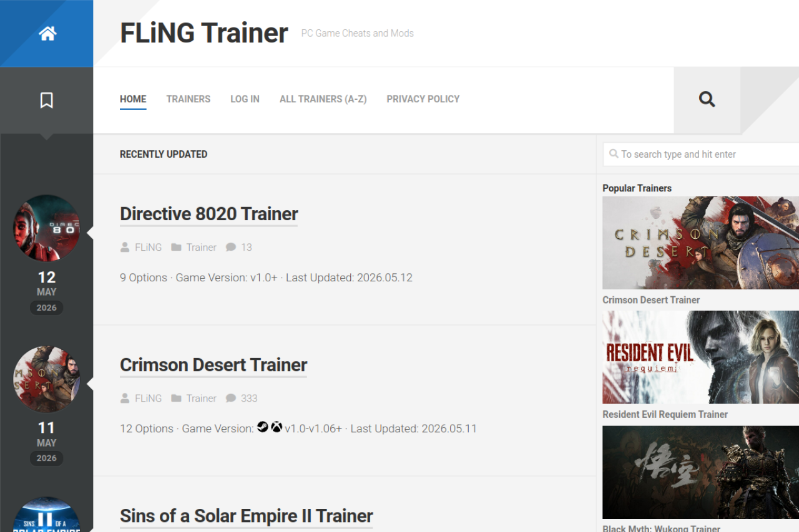
Task: Click the author icon under Crimson Desert Trainer
Action: point(125,398)
